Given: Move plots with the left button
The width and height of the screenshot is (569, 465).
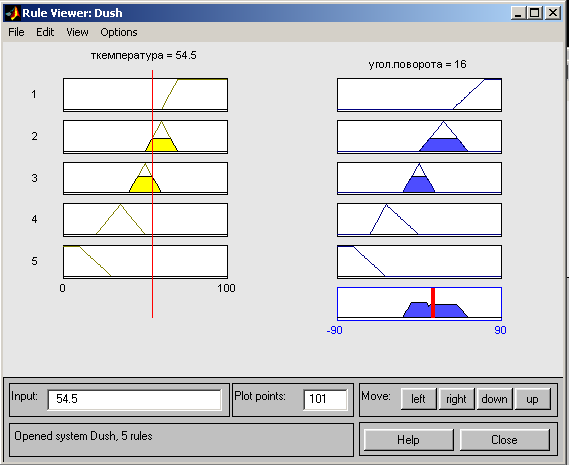Looking at the screenshot, I should (x=418, y=399).
